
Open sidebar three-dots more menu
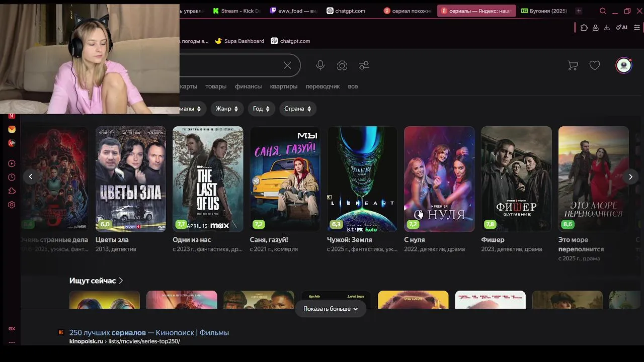12,342
